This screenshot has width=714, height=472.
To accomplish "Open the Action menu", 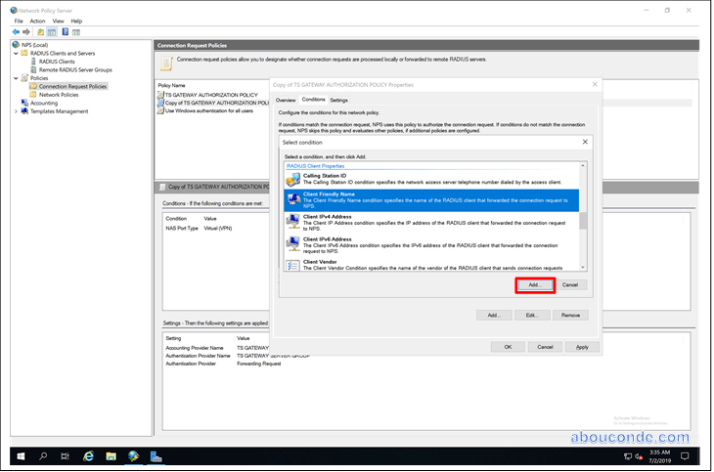I will 37,20.
